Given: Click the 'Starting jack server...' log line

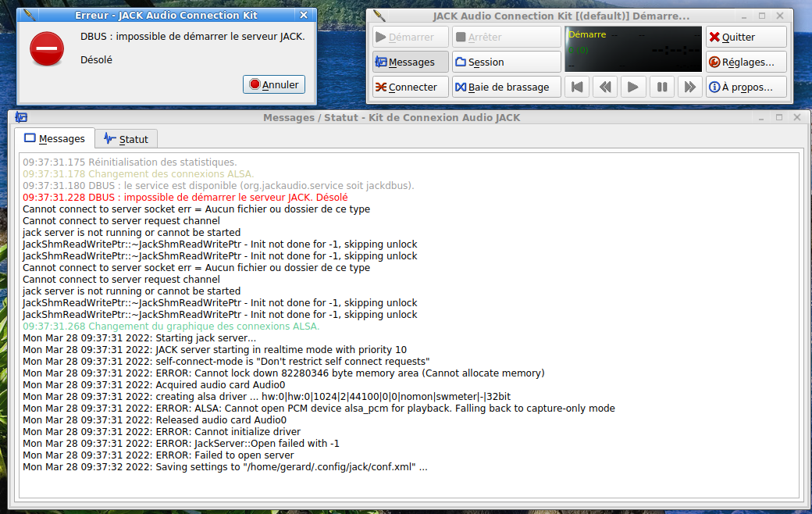Looking at the screenshot, I should (139, 337).
